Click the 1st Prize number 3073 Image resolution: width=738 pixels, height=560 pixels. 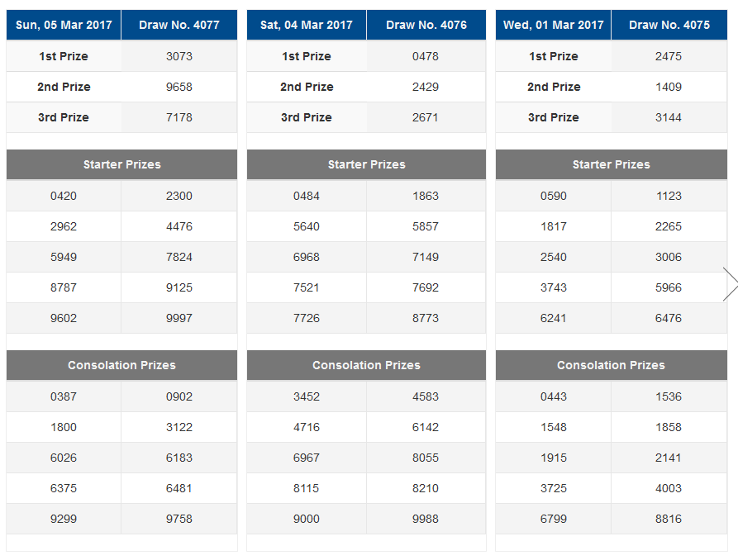click(x=179, y=56)
